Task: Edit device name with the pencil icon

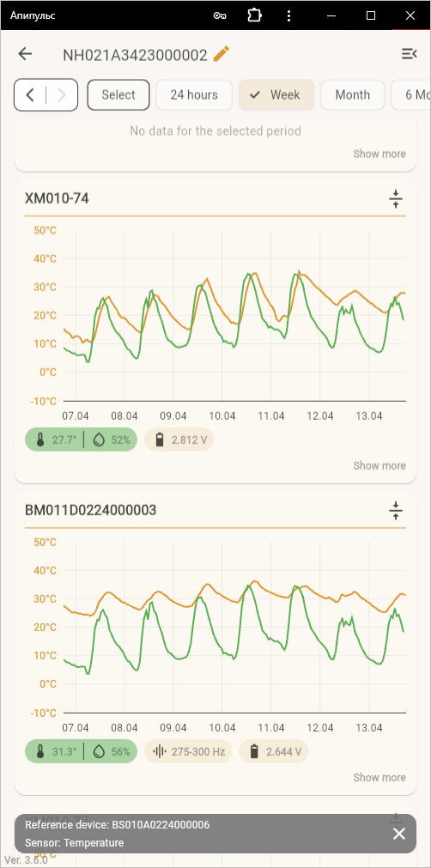Action: (x=222, y=54)
